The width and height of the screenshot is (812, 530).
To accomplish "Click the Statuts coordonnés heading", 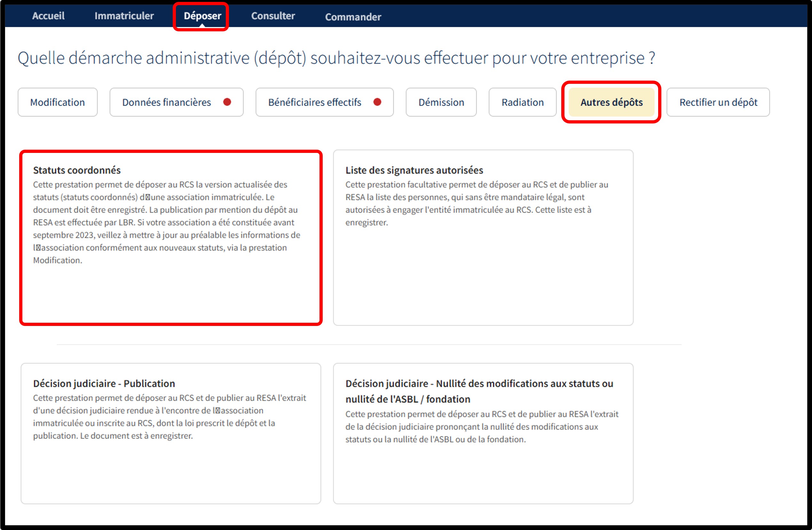I will (77, 170).
